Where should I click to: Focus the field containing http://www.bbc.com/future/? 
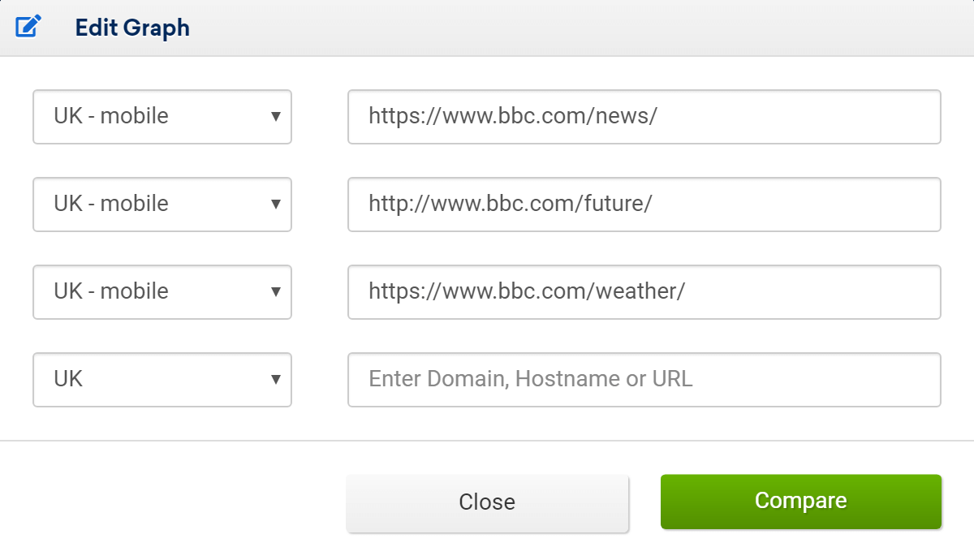[x=644, y=205]
